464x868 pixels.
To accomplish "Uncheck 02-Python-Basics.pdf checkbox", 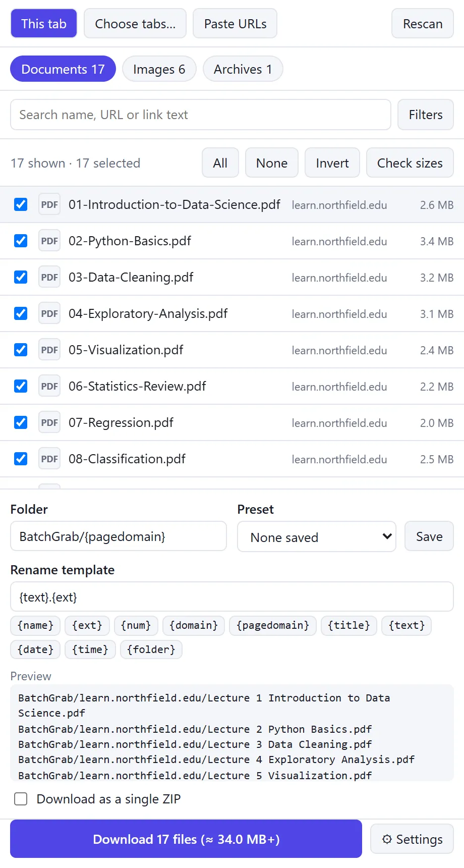I will tap(21, 241).
